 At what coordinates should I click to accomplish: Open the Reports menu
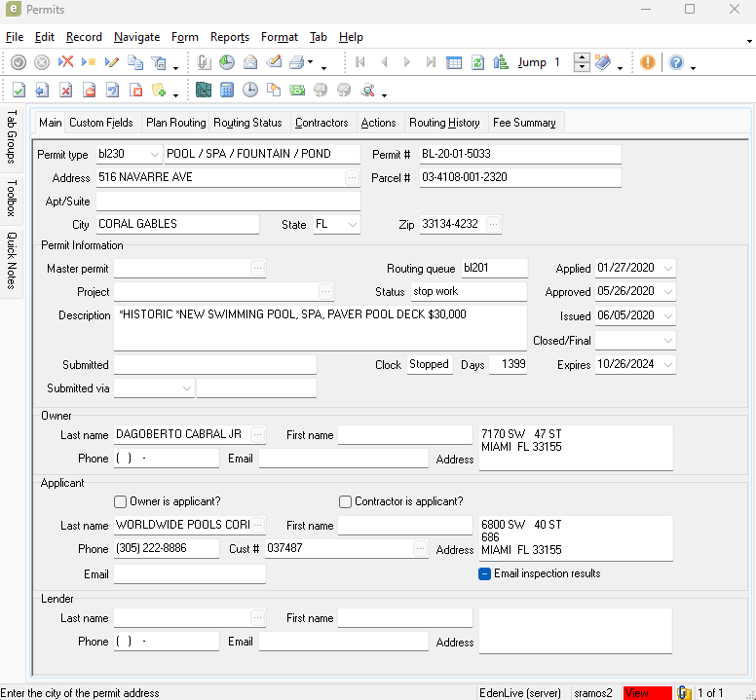pyautogui.click(x=230, y=37)
